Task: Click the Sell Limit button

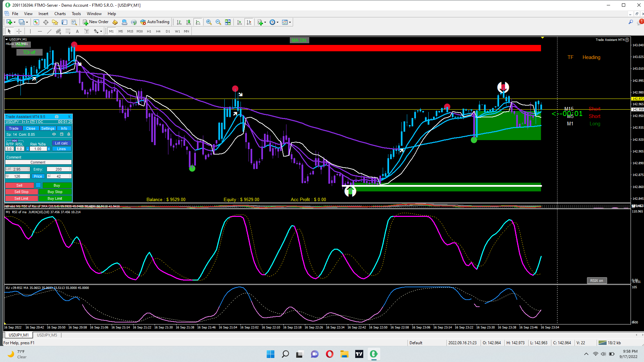Action: [x=21, y=199]
